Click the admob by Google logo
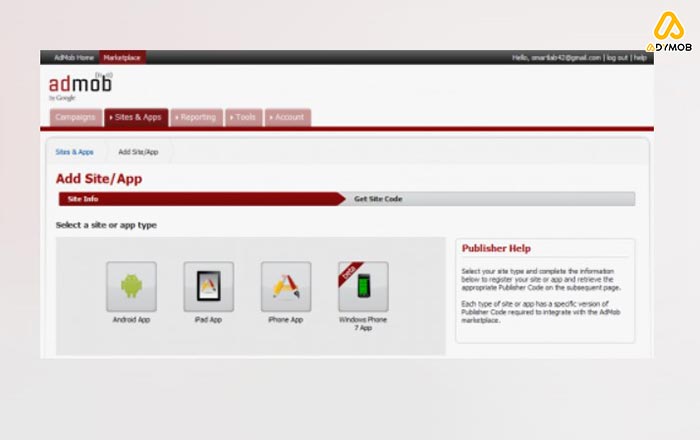The width and height of the screenshot is (700, 440). (x=80, y=87)
